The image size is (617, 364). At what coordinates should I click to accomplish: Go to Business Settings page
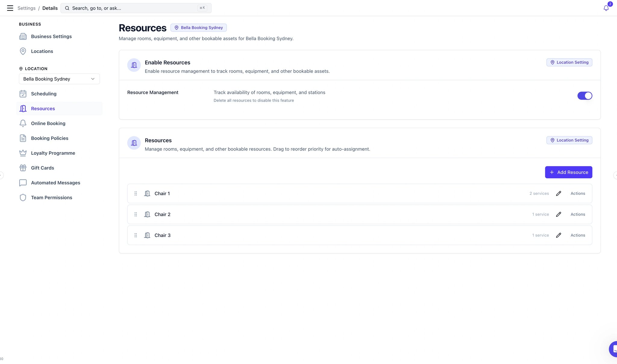[x=51, y=36]
